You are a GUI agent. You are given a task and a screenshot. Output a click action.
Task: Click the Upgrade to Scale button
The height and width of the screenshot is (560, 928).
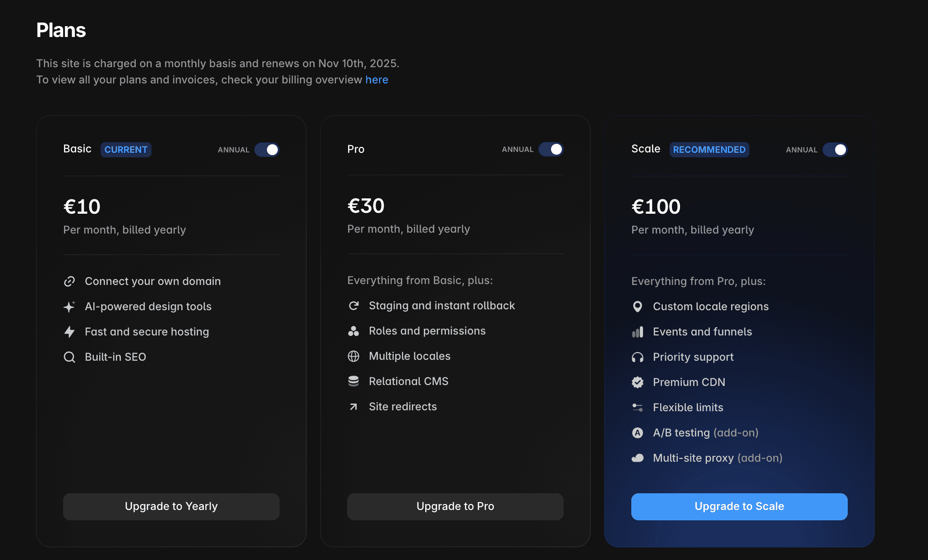pos(739,506)
